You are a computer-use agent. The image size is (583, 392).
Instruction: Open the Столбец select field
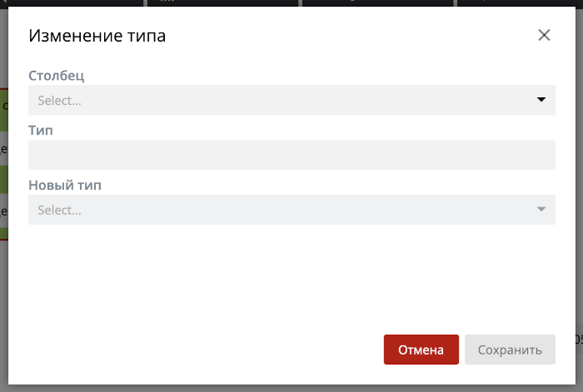(291, 100)
